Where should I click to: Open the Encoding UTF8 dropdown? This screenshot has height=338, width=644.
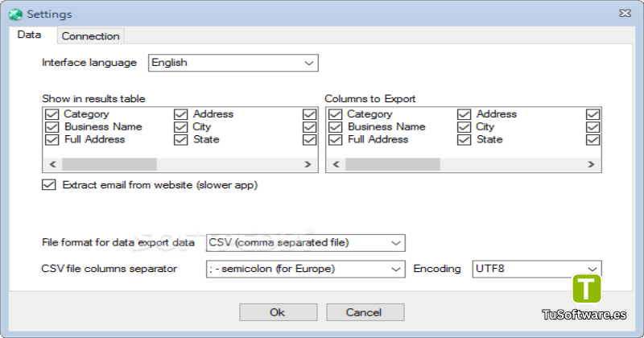coord(537,269)
